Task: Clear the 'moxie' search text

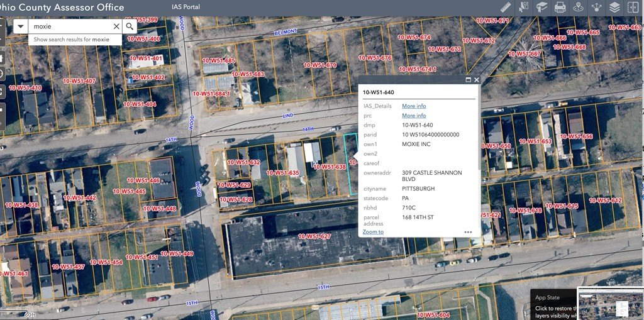Action: point(116,26)
